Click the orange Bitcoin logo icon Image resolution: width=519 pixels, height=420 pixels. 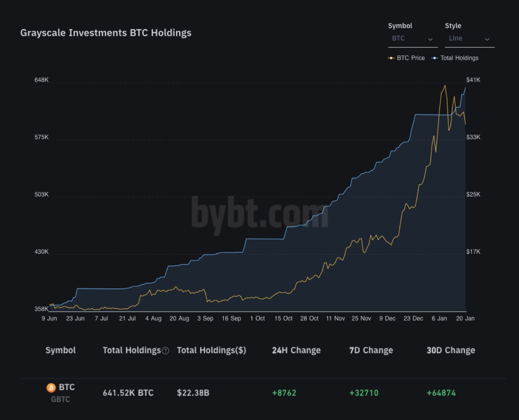[51, 387]
